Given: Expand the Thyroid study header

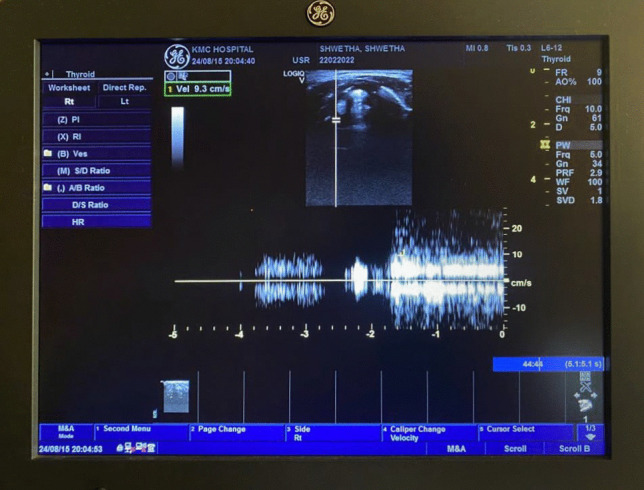Looking at the screenshot, I should 80,74.
